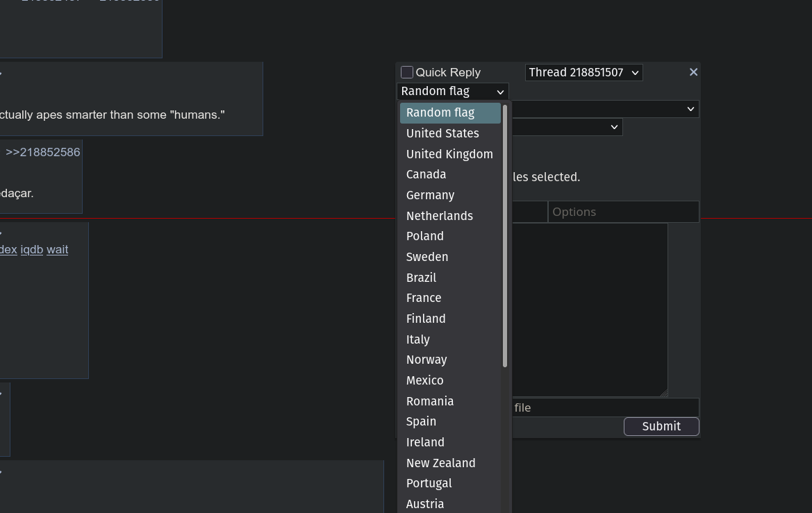Click the comment box resize grip
The image size is (812, 513).
tap(664, 394)
